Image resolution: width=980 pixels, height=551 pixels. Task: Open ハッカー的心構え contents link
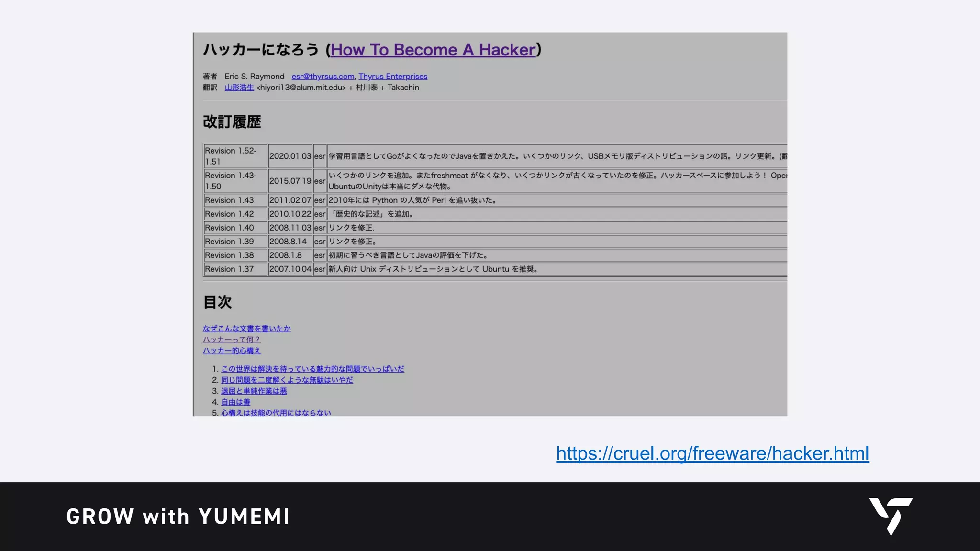232,351
